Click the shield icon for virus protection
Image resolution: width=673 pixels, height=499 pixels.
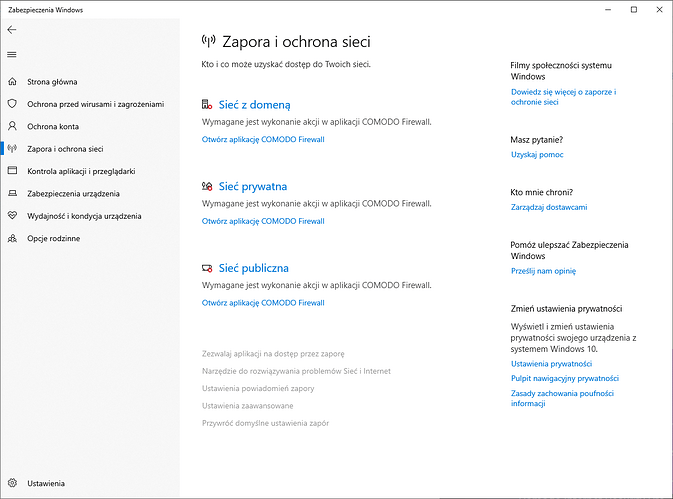(x=12, y=104)
